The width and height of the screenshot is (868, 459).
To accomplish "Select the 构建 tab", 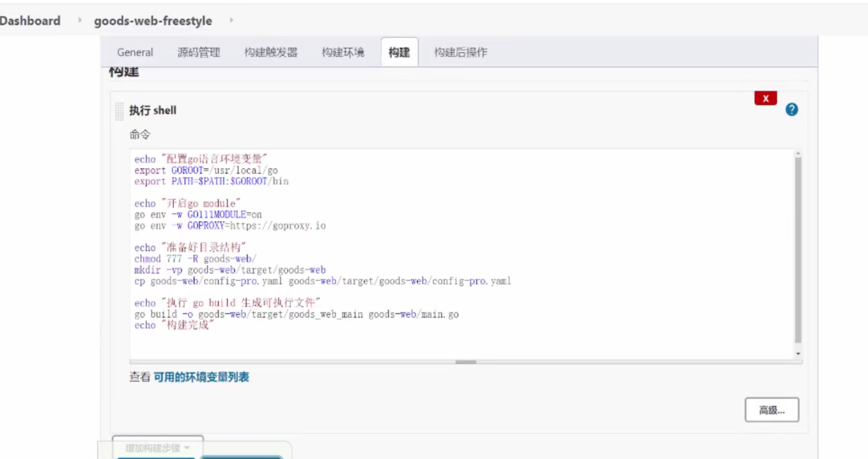I will [x=399, y=52].
